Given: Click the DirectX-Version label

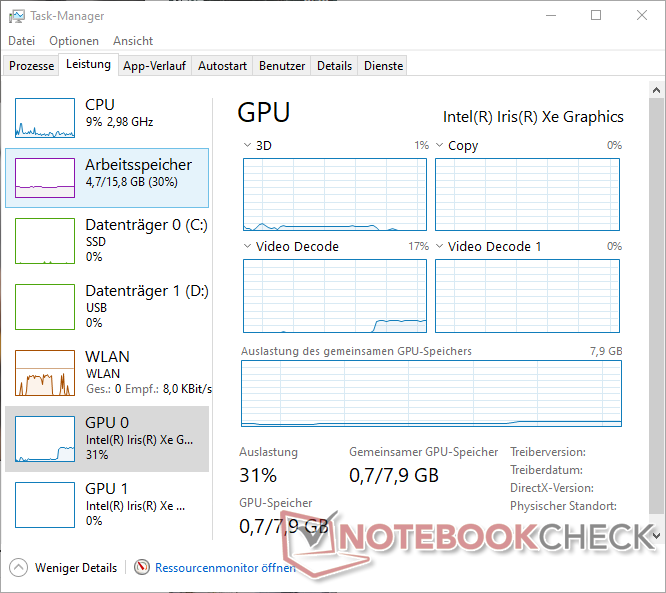Looking at the screenshot, I should click(552, 488).
